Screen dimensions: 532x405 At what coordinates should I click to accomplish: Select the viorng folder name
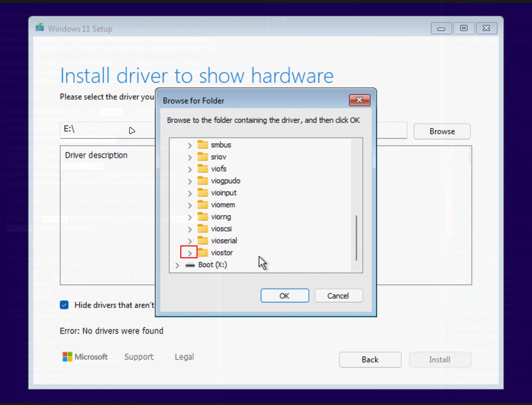[221, 217]
